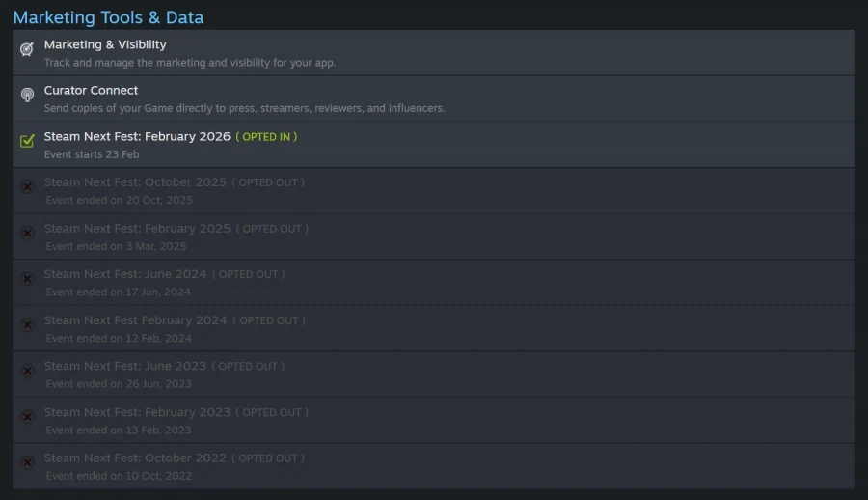Screen dimensions: 868x500
Task: Open Steam Next Fest: February 2026 entry
Action: tap(137, 136)
